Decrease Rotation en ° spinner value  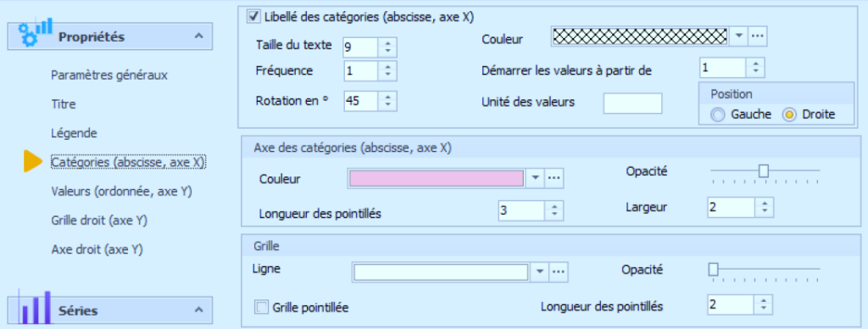tap(387, 105)
